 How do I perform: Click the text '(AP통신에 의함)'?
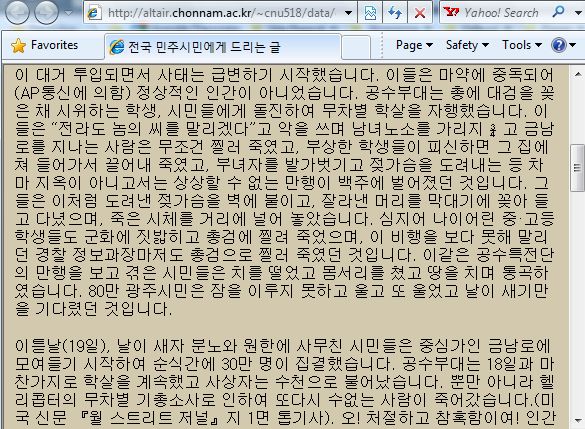click(x=73, y=93)
